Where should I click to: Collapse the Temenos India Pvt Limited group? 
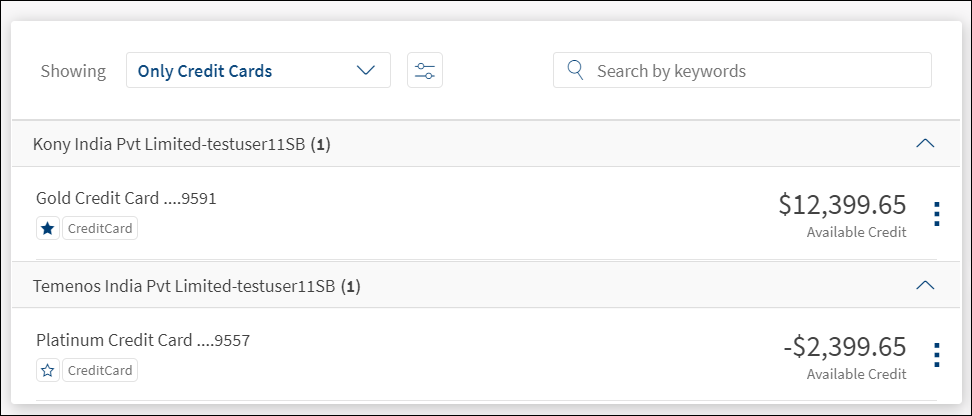[x=925, y=285]
